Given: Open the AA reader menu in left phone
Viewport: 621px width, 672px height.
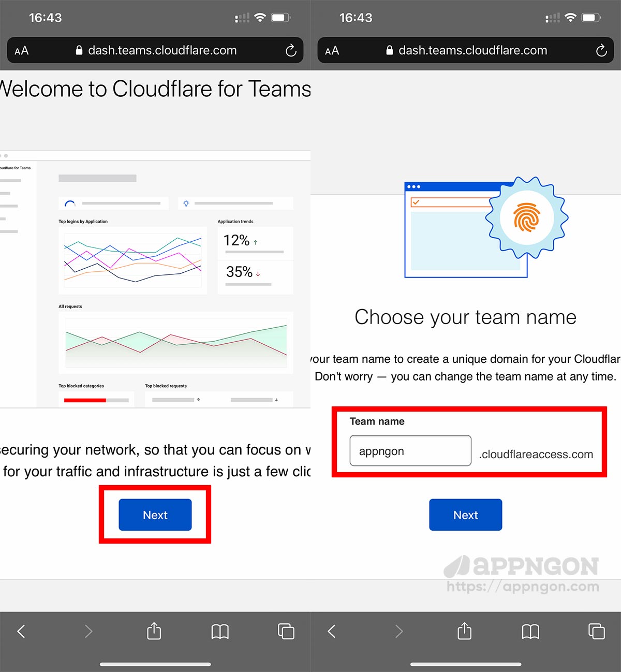Looking at the screenshot, I should 22,51.
